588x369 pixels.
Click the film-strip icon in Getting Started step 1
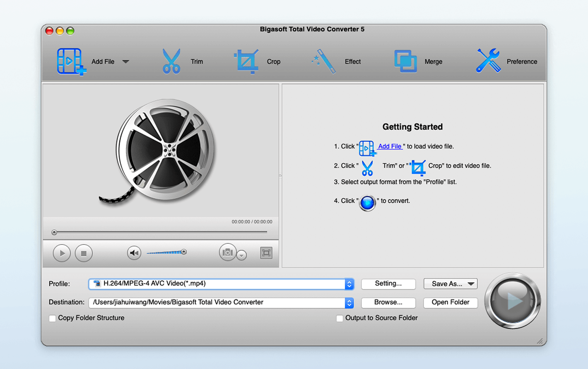(x=367, y=148)
